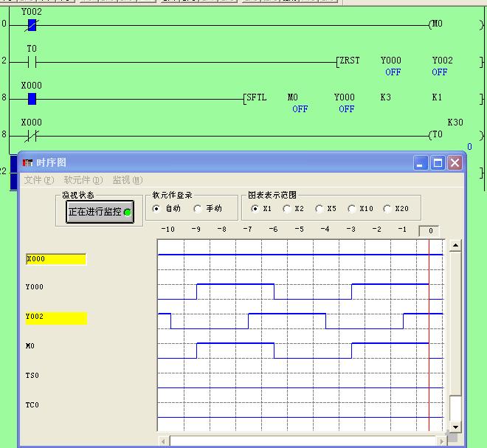
Task: Click the vertical scrollbar down arrow
Action: pos(455,427)
